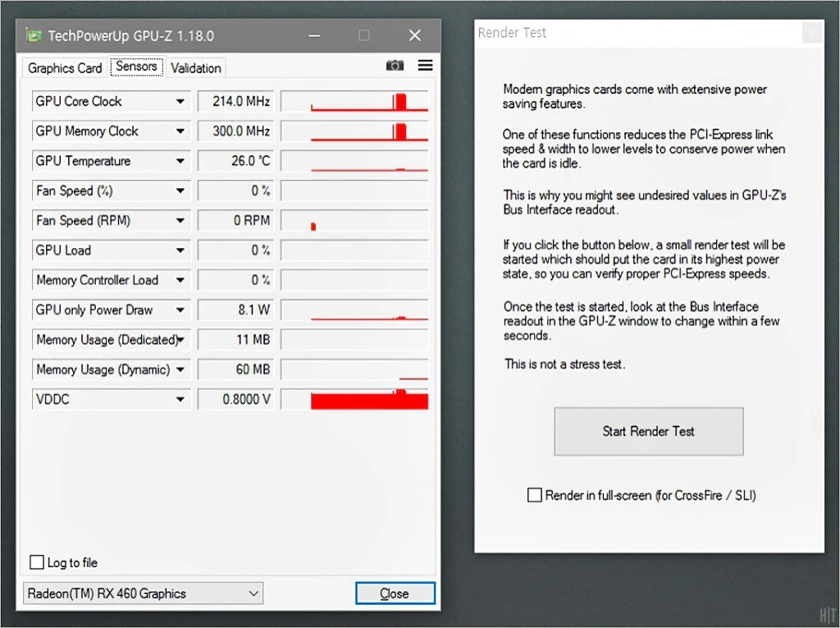Switch to the Graphics Card tab
Viewport: 840px width, 628px height.
tap(65, 68)
